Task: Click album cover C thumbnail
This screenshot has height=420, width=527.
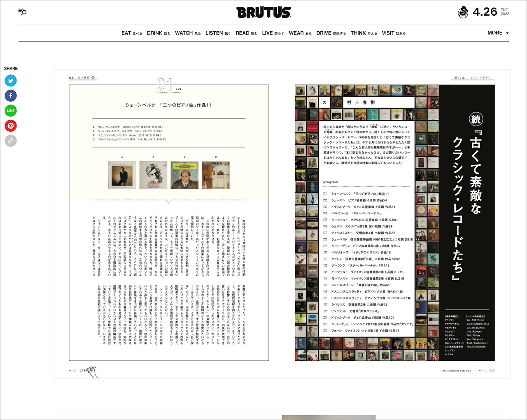Action: pos(184,175)
